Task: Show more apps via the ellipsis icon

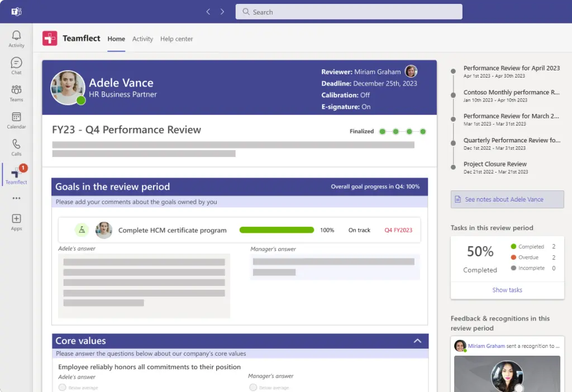Action: [x=16, y=198]
